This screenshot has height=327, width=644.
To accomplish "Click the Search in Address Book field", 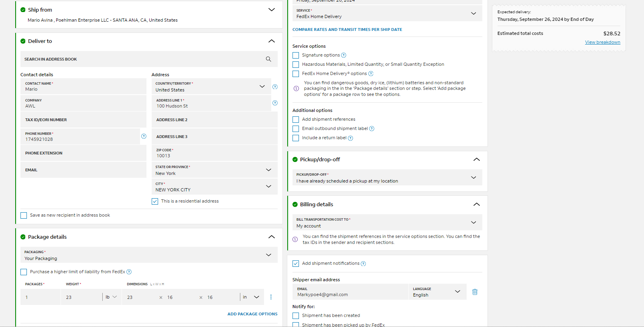I will pos(149,59).
